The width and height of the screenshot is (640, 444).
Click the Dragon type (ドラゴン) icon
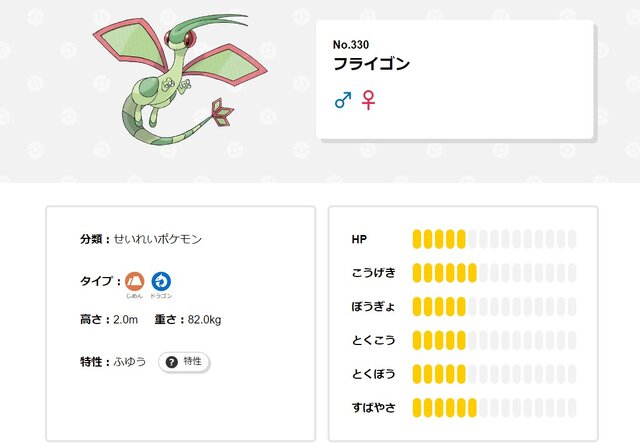pyautogui.click(x=161, y=281)
